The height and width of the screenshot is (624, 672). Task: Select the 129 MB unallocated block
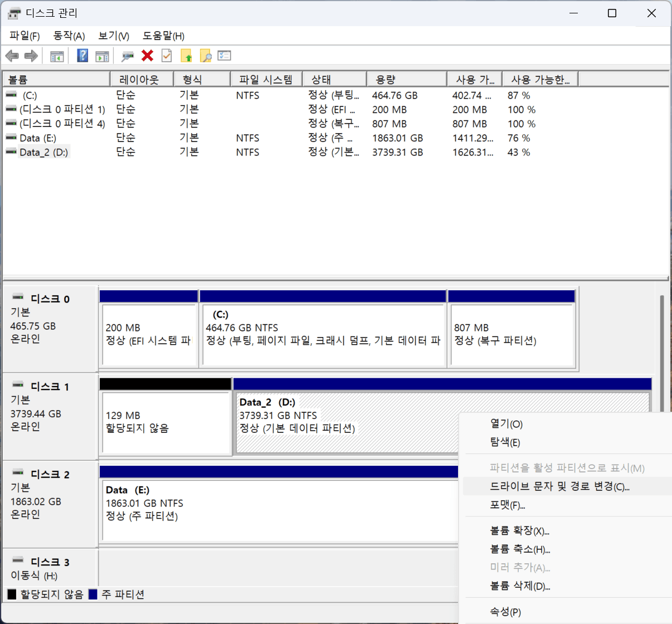[x=165, y=416]
